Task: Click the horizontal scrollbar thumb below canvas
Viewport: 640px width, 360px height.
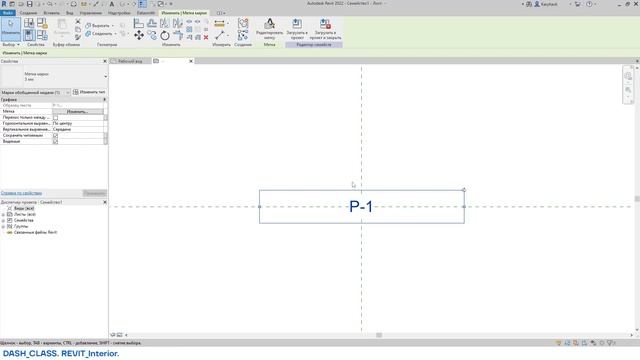Action: pyautogui.click(x=379, y=335)
